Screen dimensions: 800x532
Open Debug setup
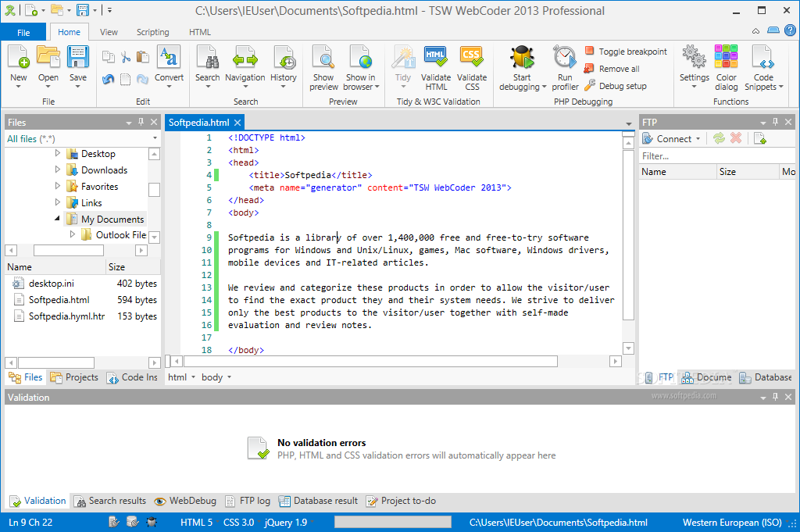point(616,86)
